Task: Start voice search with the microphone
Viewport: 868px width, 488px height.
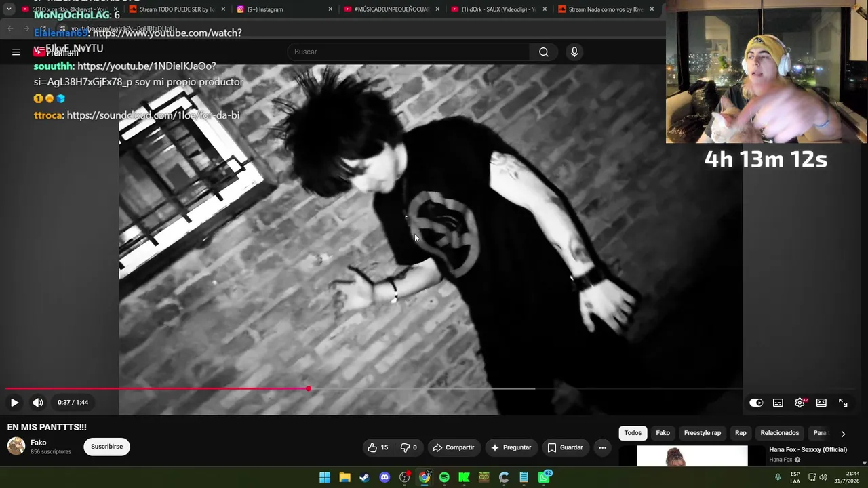Action: [574, 52]
